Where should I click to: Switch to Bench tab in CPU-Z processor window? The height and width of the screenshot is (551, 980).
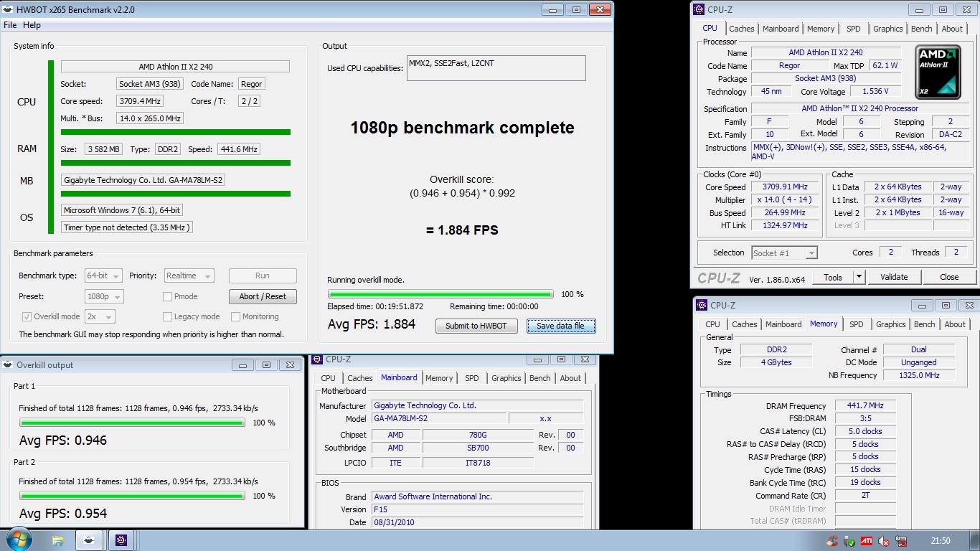tap(921, 29)
